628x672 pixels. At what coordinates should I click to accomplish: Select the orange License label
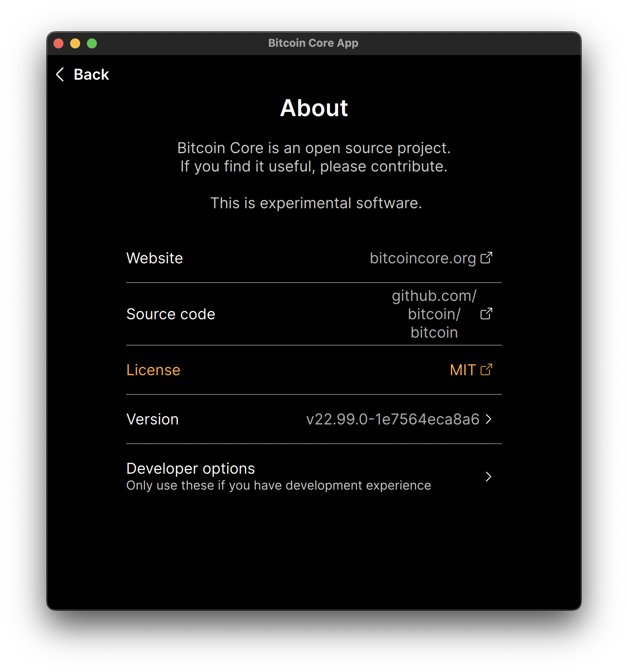click(154, 370)
